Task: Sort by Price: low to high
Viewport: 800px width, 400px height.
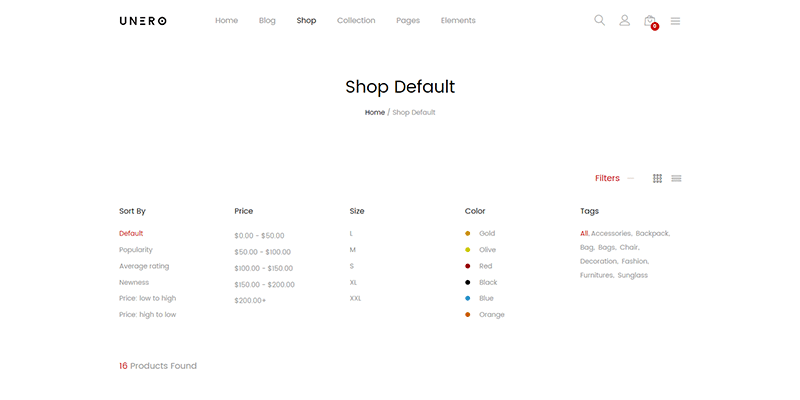Action: (x=147, y=298)
